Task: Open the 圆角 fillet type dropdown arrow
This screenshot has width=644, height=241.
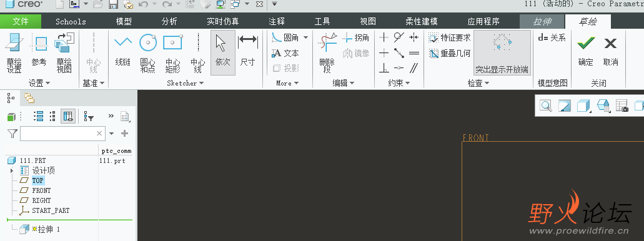Action: coord(305,37)
